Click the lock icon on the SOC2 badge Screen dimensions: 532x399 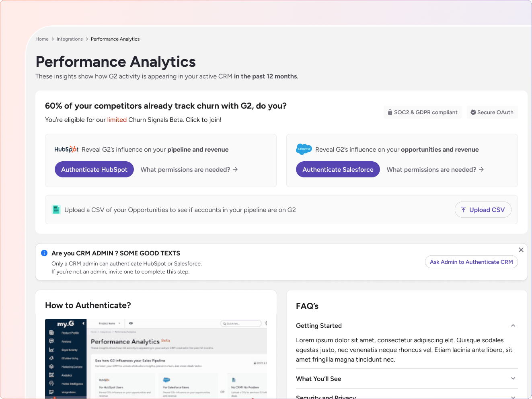[389, 112]
